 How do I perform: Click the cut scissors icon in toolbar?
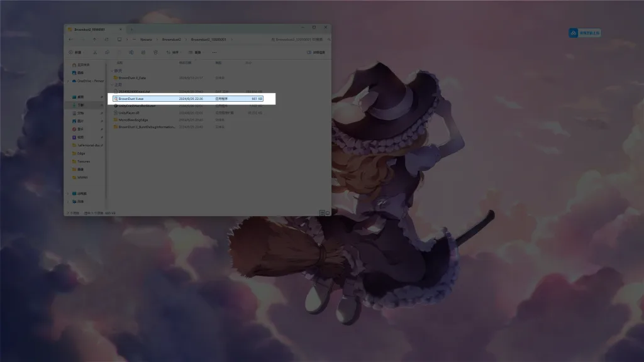tap(95, 52)
